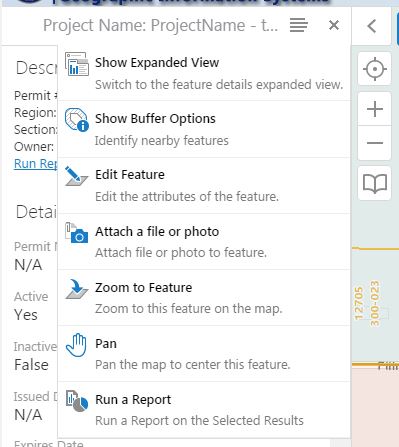Click the Section: field label
Screen dimensions: 399x447
[x=36, y=130]
